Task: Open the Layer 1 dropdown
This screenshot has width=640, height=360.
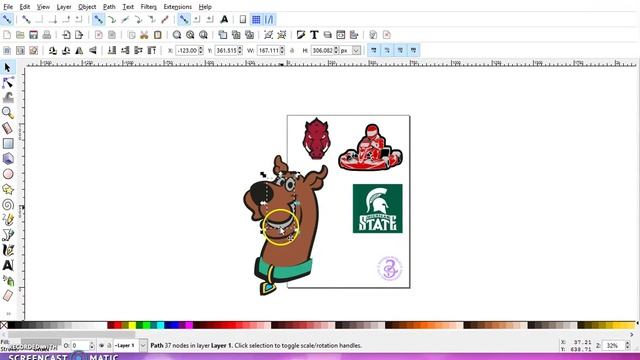Action: [143, 345]
